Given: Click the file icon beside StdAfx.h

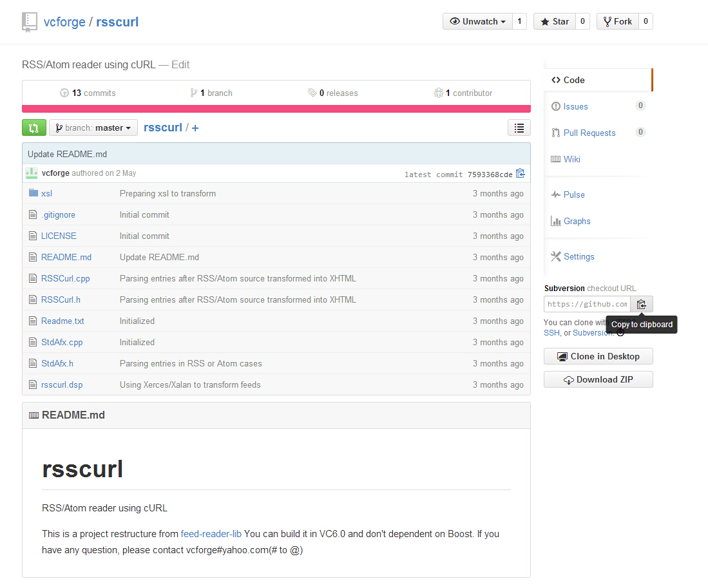Looking at the screenshot, I should click(33, 363).
